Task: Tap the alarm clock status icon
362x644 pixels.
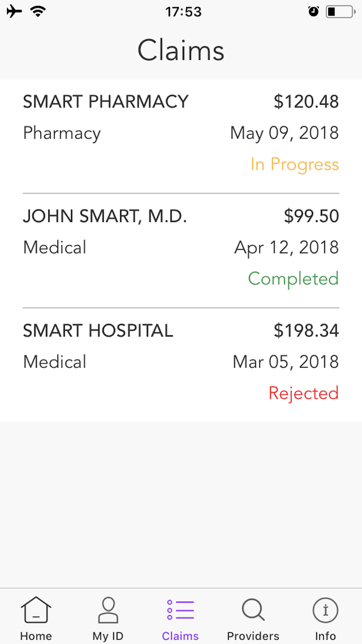Action: tap(313, 12)
